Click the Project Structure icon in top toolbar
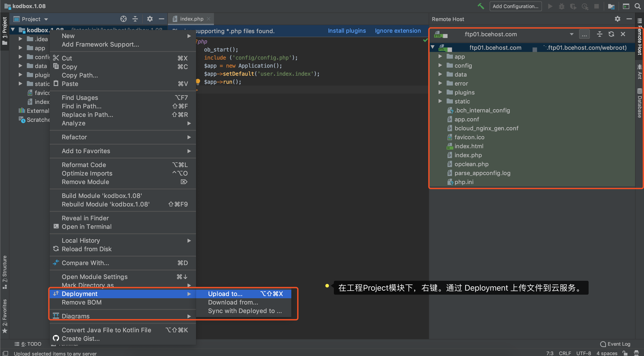Viewport: 644px width, 356px height. [x=611, y=6]
